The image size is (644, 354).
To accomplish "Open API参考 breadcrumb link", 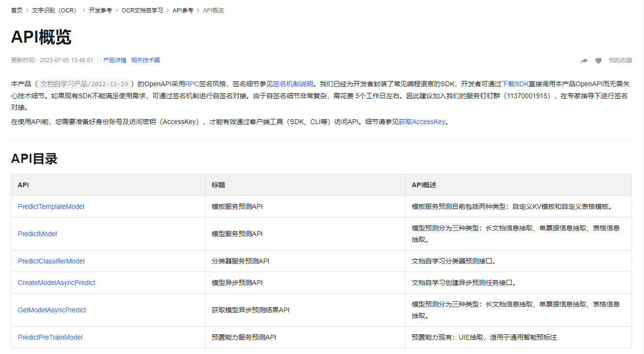I will point(183,10).
